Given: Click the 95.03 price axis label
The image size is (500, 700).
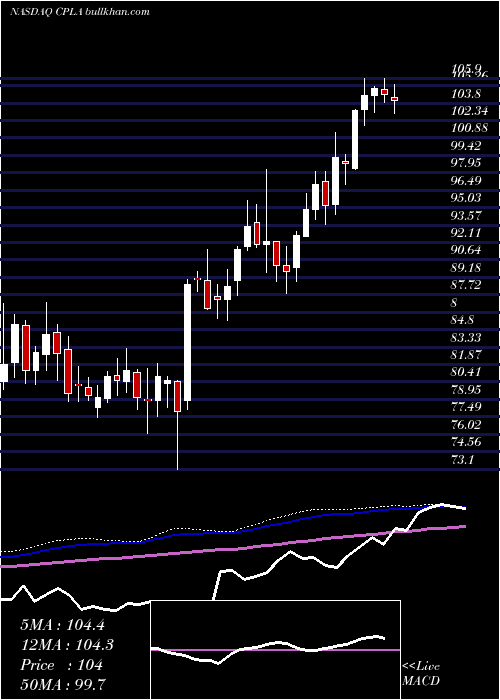Looking at the screenshot, I should pos(466,198).
